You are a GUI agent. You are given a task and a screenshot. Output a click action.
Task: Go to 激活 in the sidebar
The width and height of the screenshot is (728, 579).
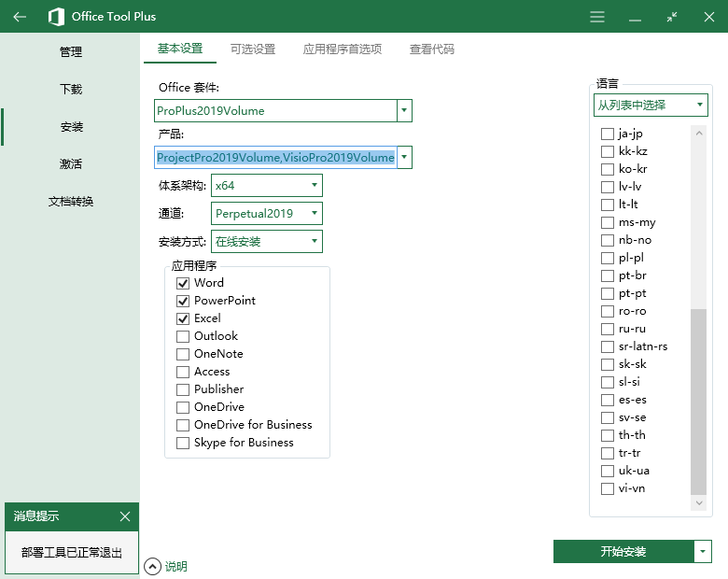[71, 164]
